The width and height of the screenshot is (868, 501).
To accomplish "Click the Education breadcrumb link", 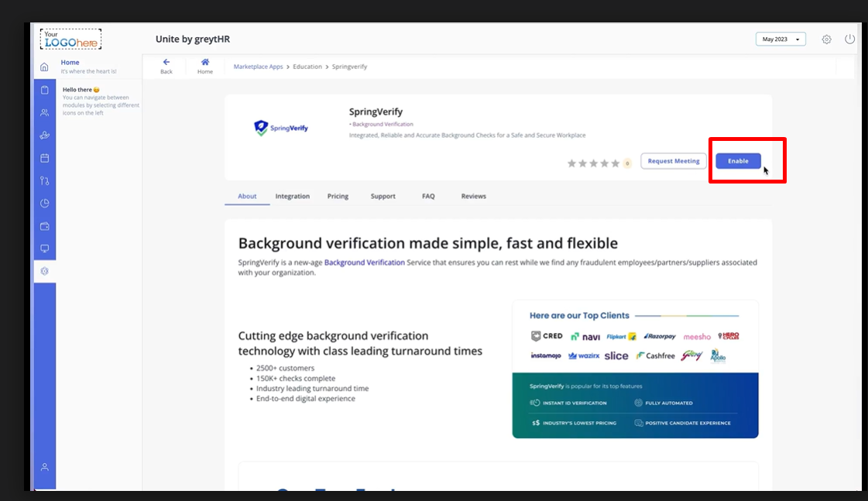I will pos(307,67).
